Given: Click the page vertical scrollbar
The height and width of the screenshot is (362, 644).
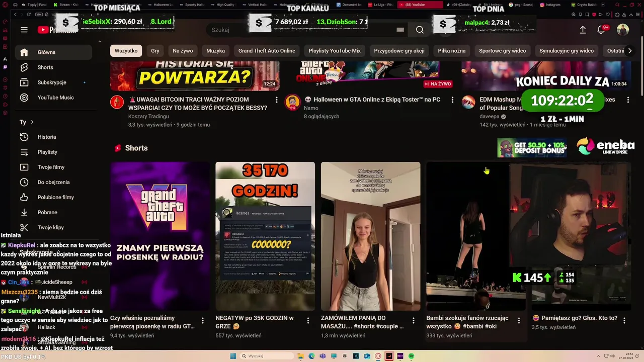Looking at the screenshot, I should pyautogui.click(x=641, y=65).
